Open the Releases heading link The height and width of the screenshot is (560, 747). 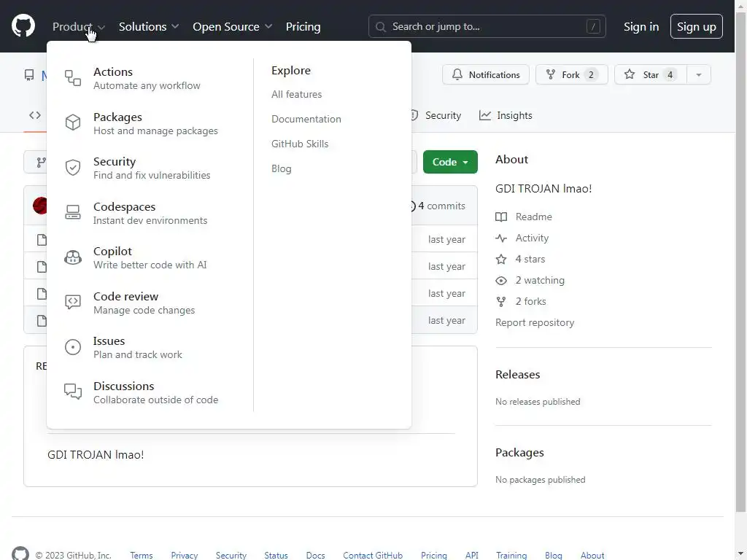click(517, 374)
